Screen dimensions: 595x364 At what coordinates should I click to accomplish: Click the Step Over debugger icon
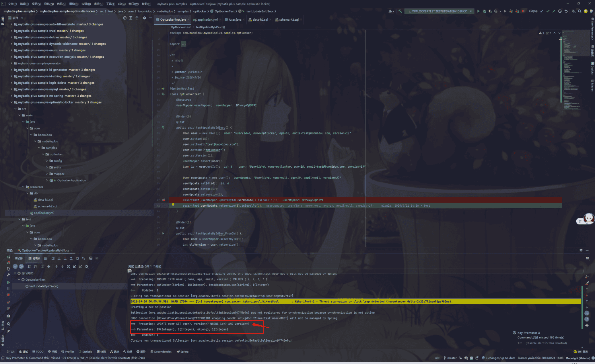53,258
